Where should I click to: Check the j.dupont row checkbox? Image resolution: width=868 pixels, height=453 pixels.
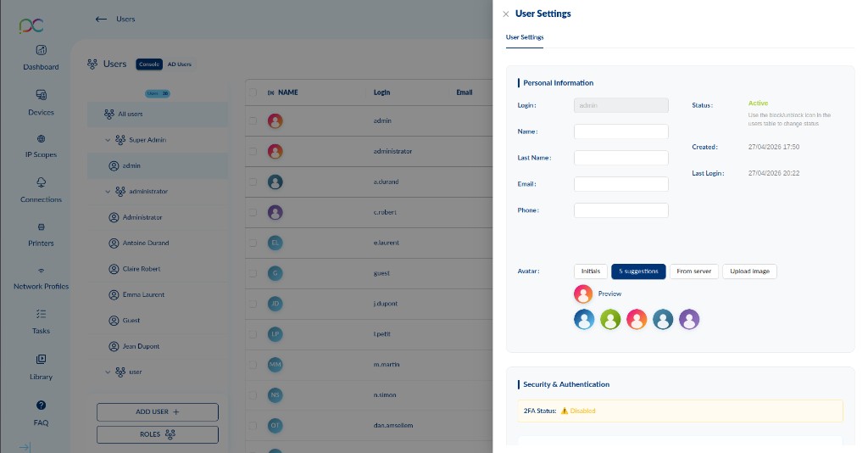(x=253, y=304)
